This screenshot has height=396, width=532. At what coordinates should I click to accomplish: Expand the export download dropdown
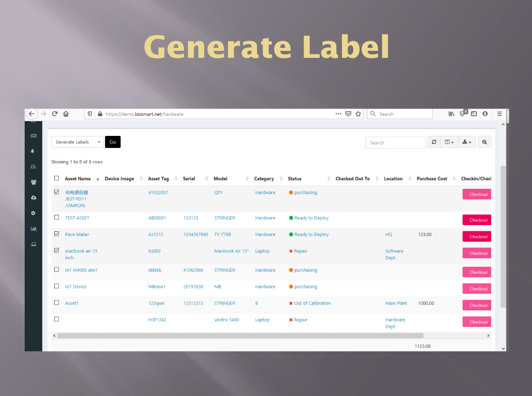(x=467, y=142)
